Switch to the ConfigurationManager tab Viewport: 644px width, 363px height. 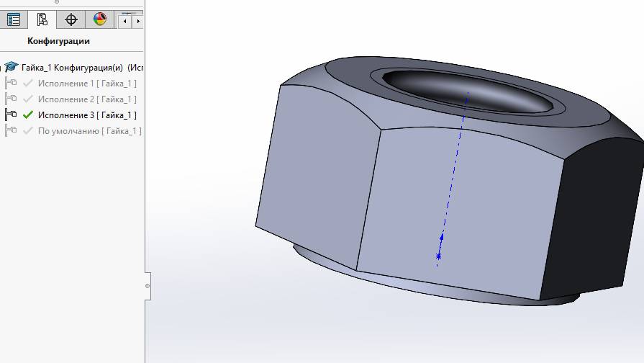point(42,19)
